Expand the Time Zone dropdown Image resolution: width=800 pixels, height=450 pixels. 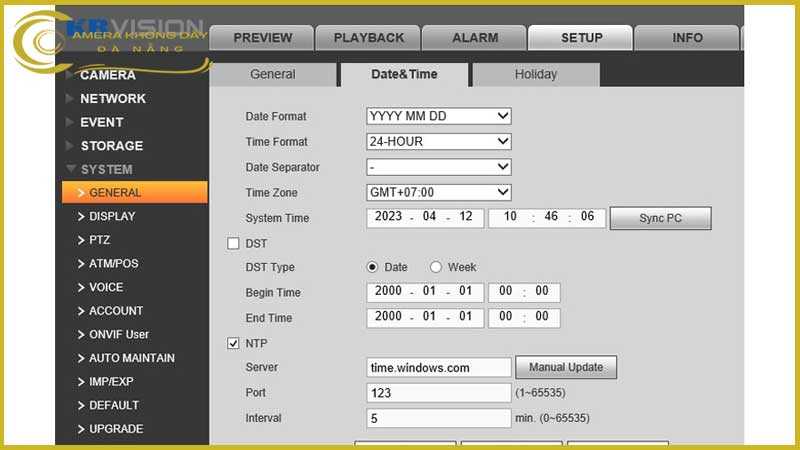(x=439, y=192)
